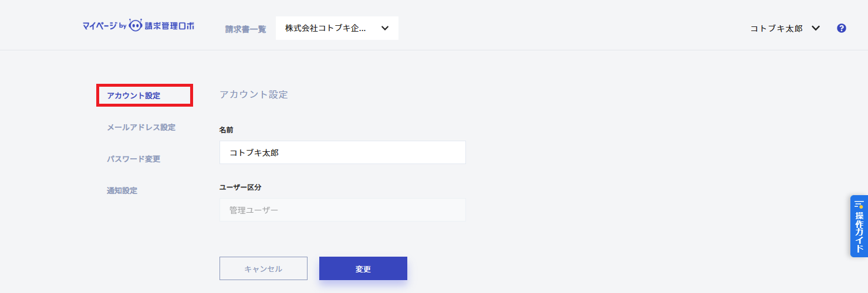
Task: Open the 請求書一覧 link
Action: click(x=245, y=29)
